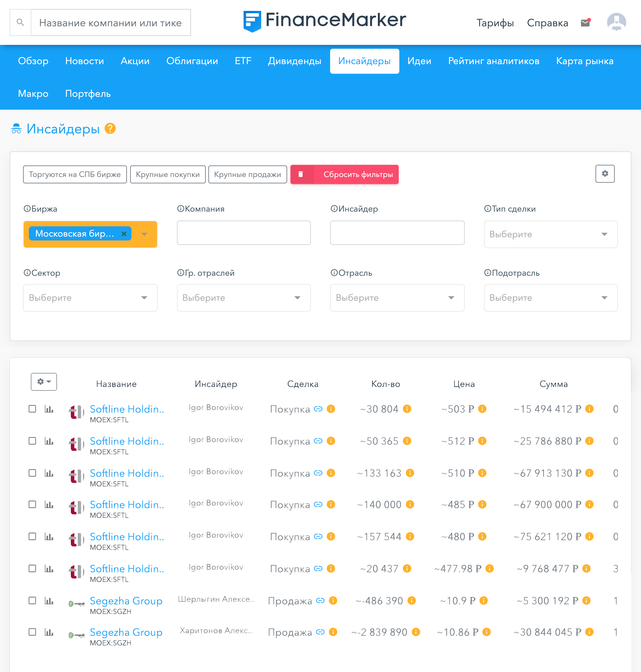The width and height of the screenshot is (641, 672).
Task: Open the Справка link
Action: pyautogui.click(x=547, y=23)
